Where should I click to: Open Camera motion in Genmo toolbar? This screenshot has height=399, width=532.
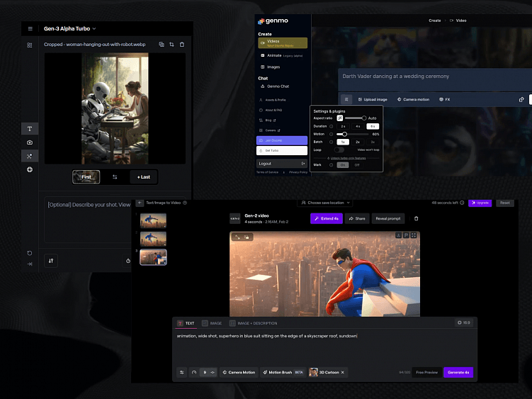point(413,99)
